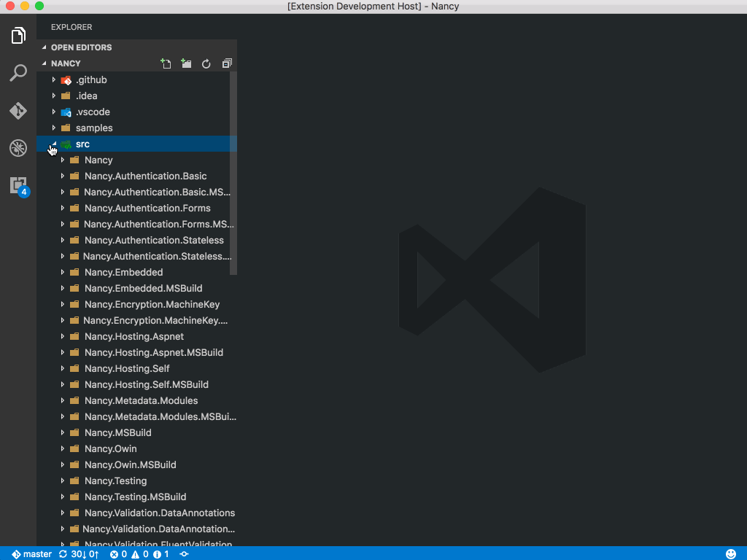Open the Explorer view in activity bar

18,35
